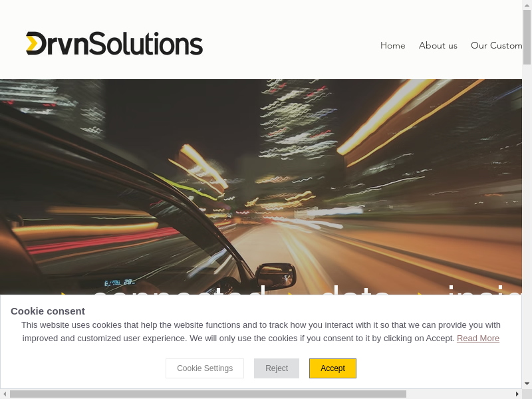532x399 pixels.
Task: Open the Our Customers menu item
Action: click(x=496, y=45)
